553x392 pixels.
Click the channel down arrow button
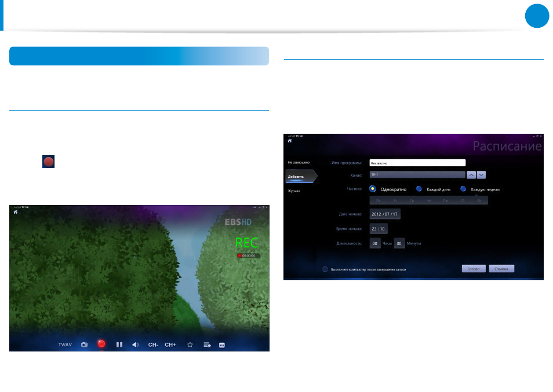tap(481, 175)
